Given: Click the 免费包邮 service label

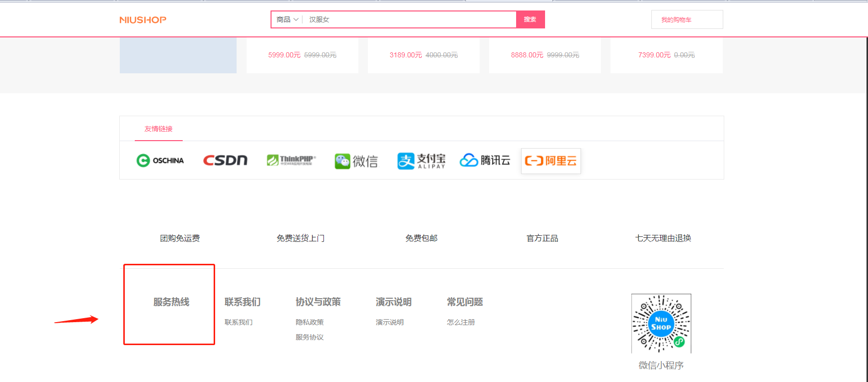Looking at the screenshot, I should (x=421, y=238).
